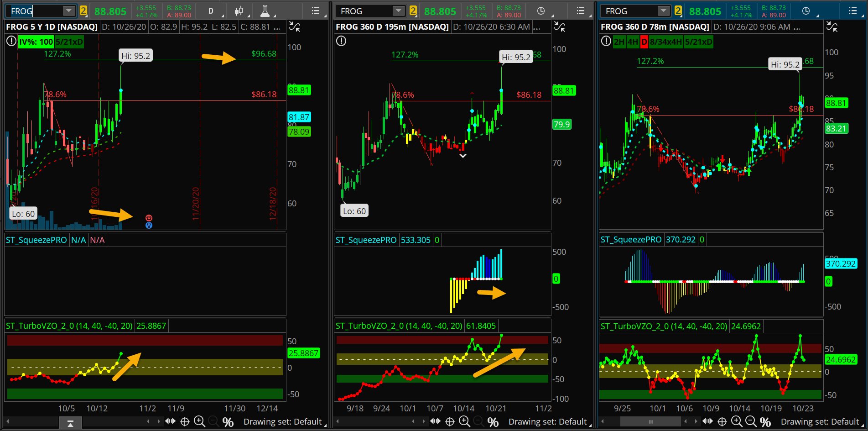Click the exclamation alert icon in the right chart

(606, 42)
